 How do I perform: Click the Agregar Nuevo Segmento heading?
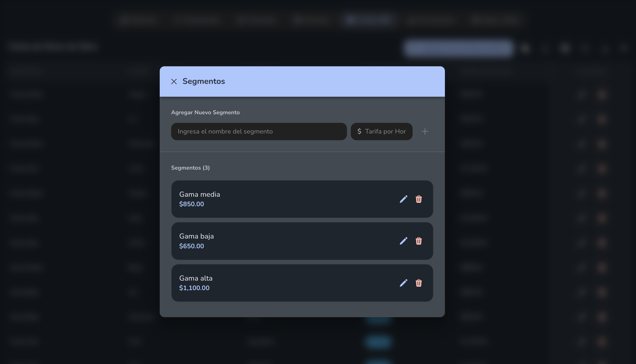(205, 112)
